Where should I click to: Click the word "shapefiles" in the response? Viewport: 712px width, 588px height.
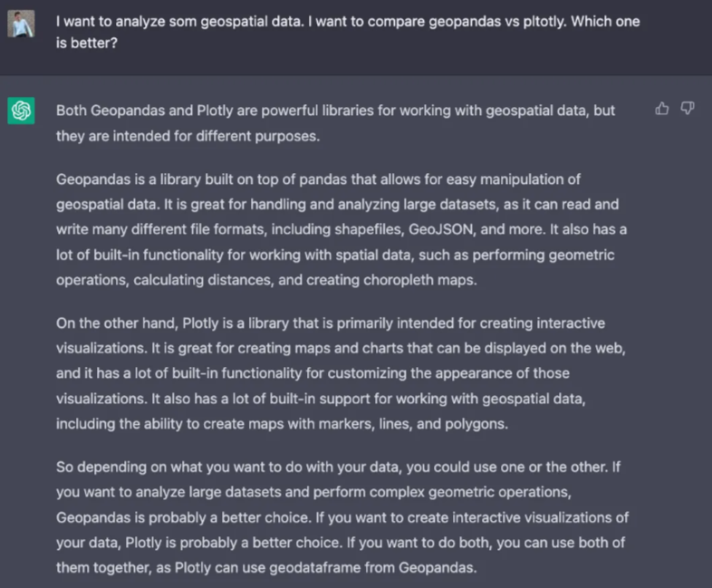tap(369, 230)
